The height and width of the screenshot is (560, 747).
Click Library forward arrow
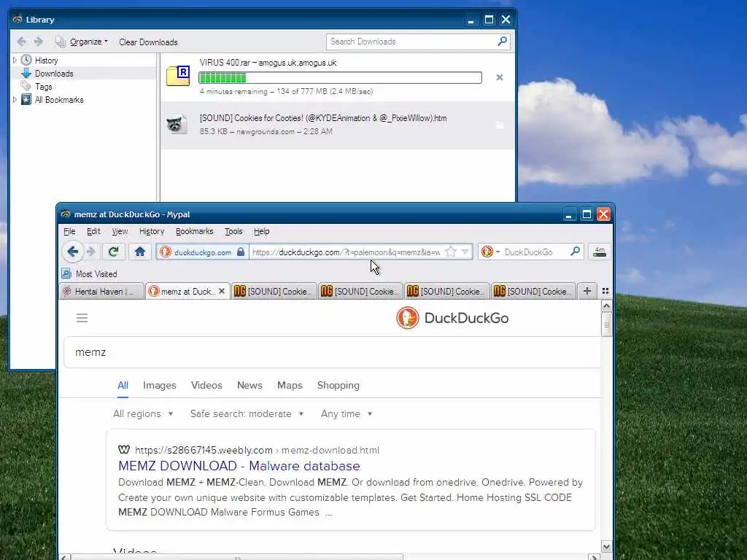39,42
